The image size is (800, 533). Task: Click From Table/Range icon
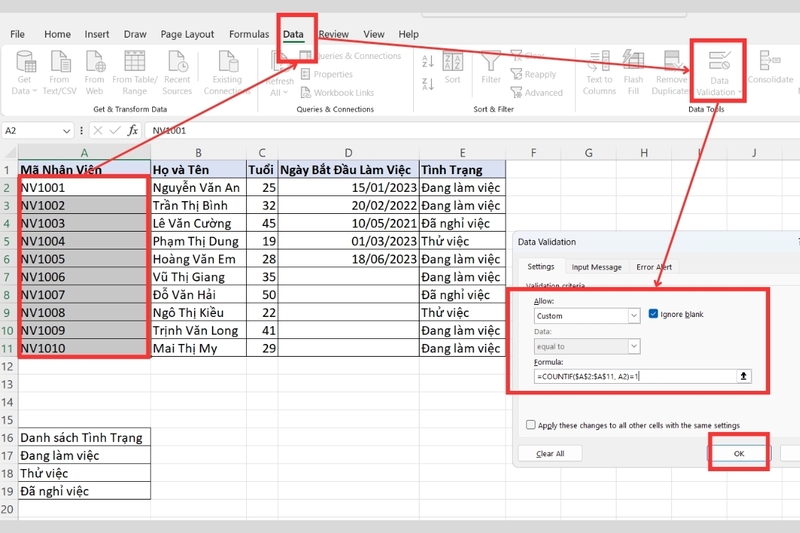(135, 73)
